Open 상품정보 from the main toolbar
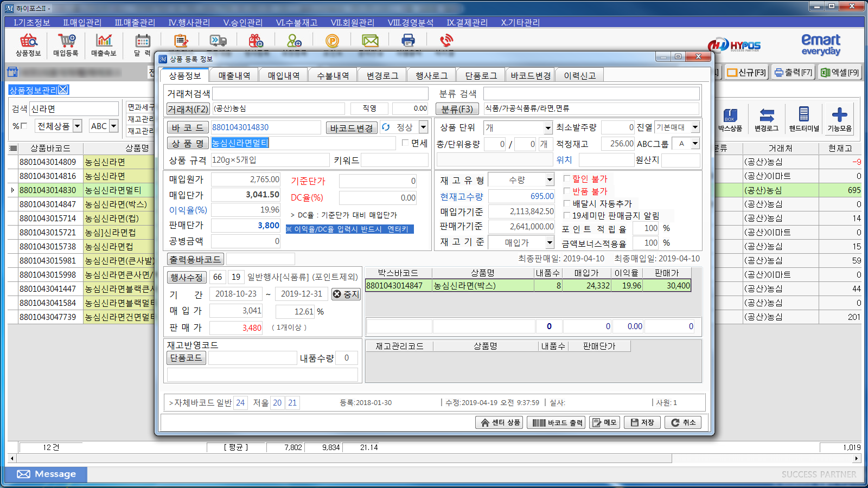868x488 pixels. (28, 44)
